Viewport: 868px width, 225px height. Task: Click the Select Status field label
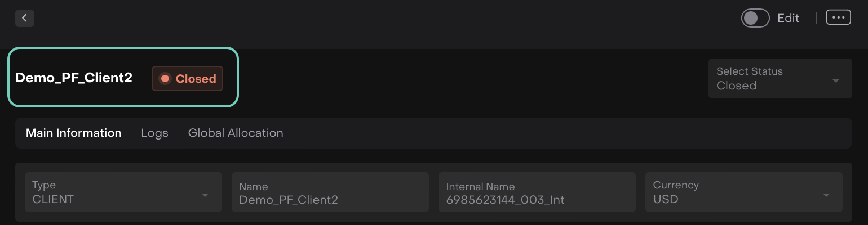749,71
